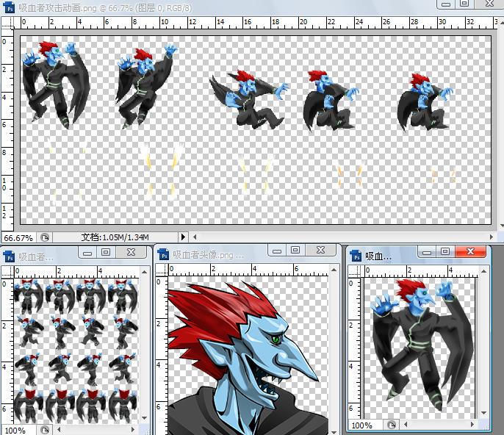Screen dimensions: 504x435
Task: Click the right scroll arrow of the bottom-right window
Action: (473, 425)
